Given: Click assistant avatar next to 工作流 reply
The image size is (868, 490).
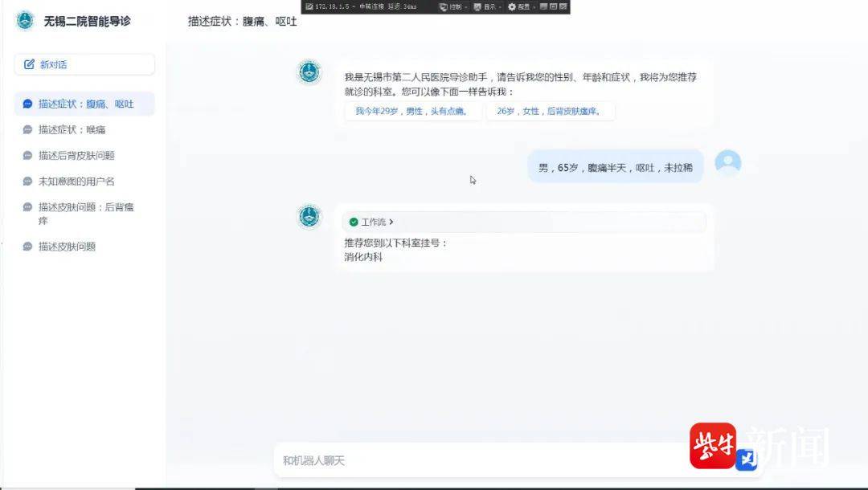Looking at the screenshot, I should click(x=309, y=216).
